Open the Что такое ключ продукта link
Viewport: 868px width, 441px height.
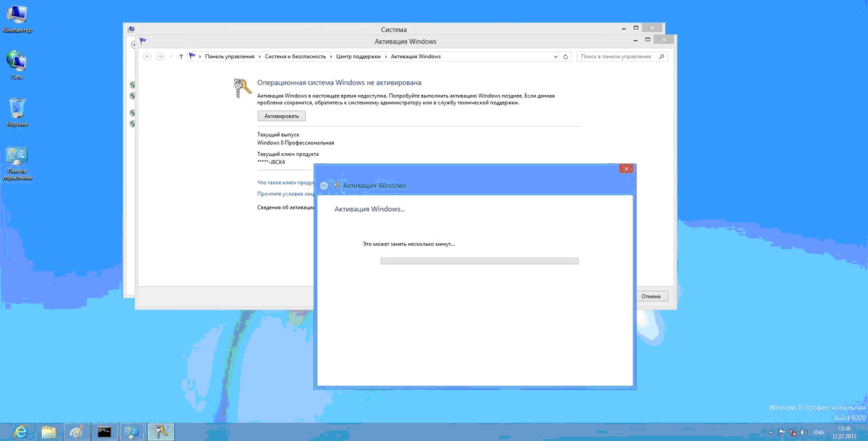[285, 182]
